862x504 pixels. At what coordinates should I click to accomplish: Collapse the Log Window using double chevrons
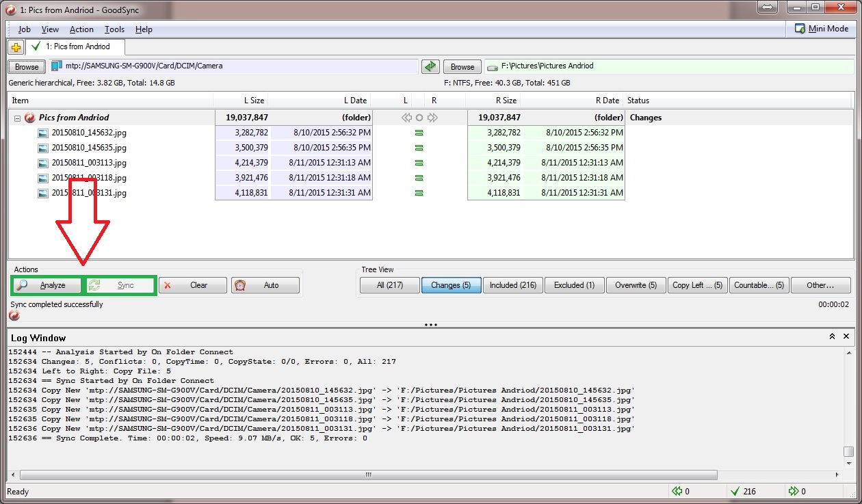tap(832, 336)
